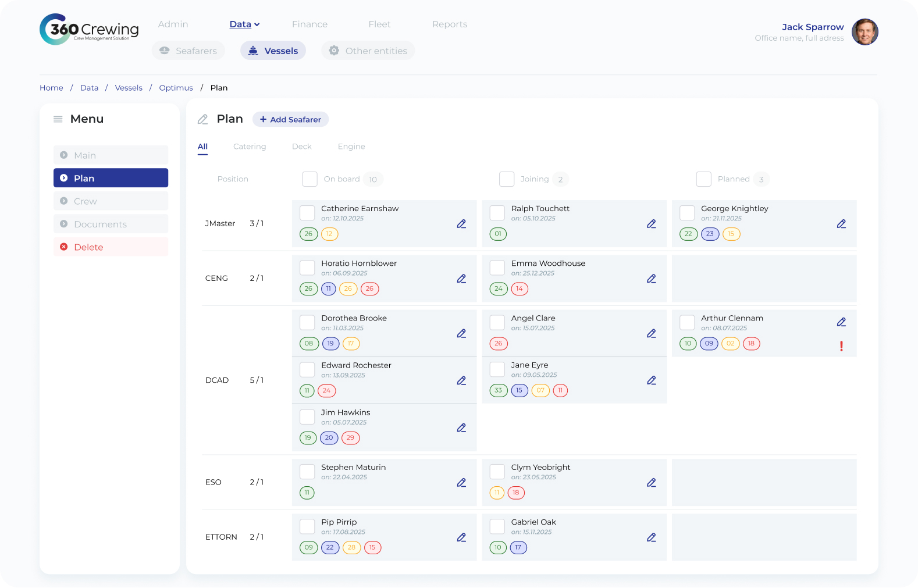Viewport: 918px width, 588px height.
Task: Expand the Data dropdown in top navigation
Action: tap(244, 24)
